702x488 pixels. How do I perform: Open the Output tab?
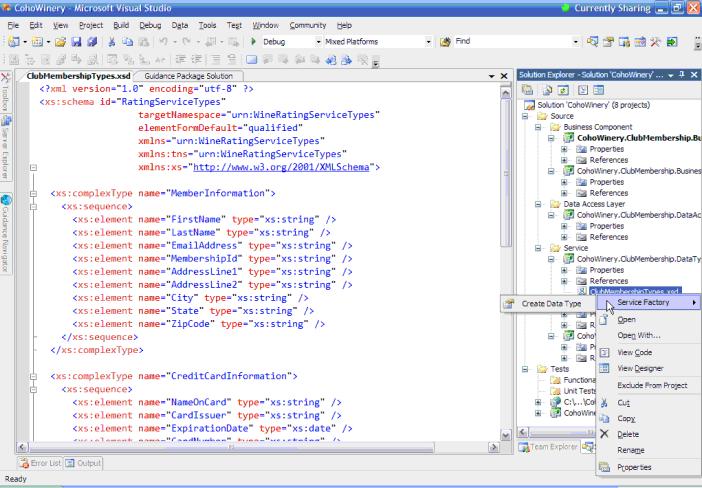pos(83,463)
